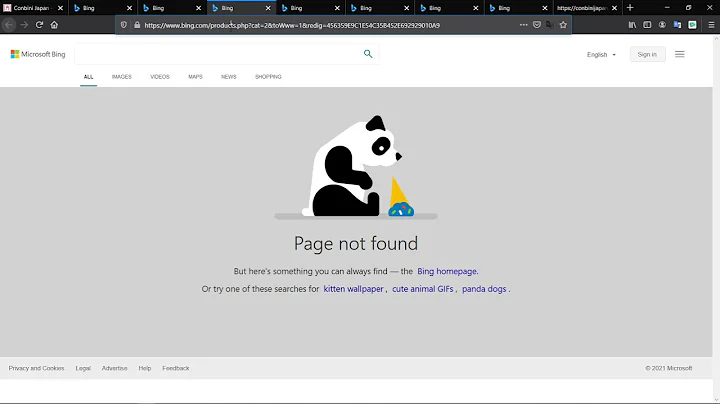Select the IMAGES search tab
720x404 pixels.
122,77
